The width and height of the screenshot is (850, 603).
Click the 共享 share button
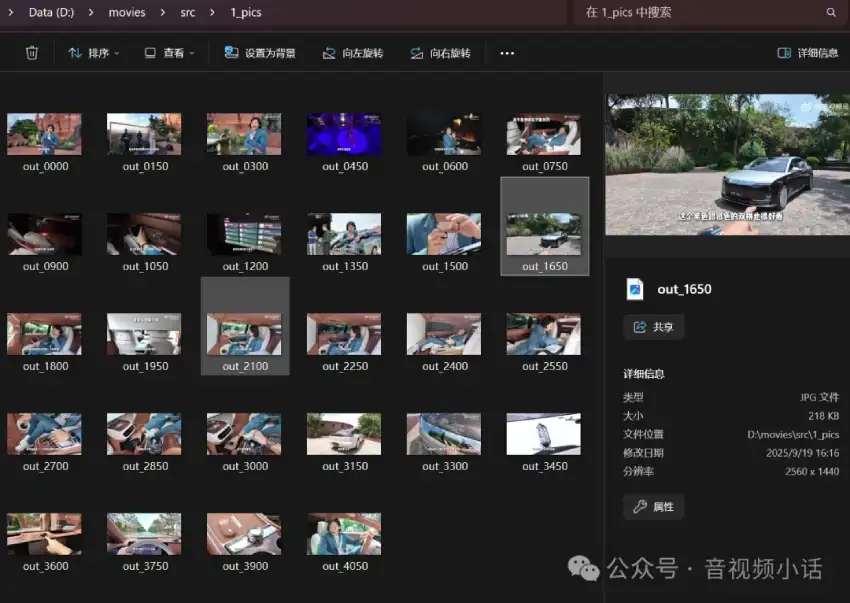653,327
